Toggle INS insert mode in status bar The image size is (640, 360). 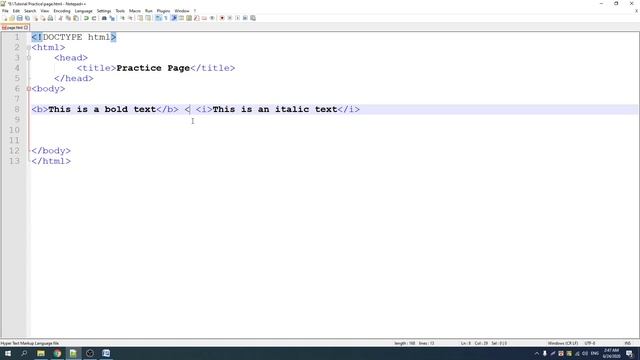(627, 343)
